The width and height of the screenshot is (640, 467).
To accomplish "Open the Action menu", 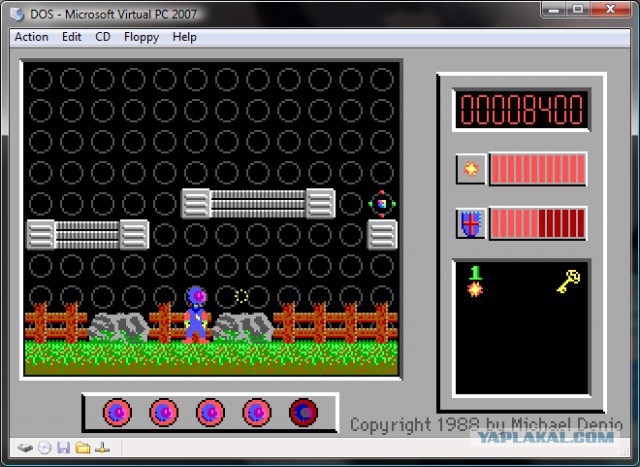I will click(x=31, y=37).
